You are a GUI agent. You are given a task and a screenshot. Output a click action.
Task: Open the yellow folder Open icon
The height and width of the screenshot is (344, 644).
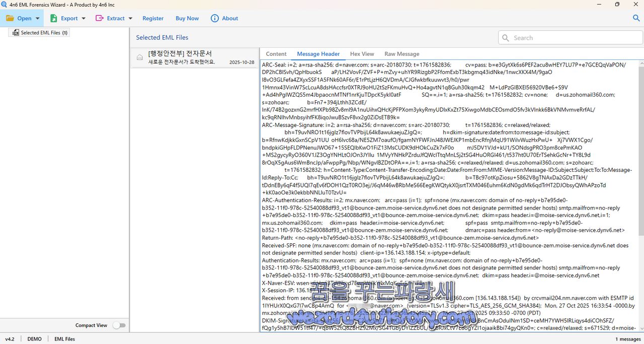[x=10, y=18]
